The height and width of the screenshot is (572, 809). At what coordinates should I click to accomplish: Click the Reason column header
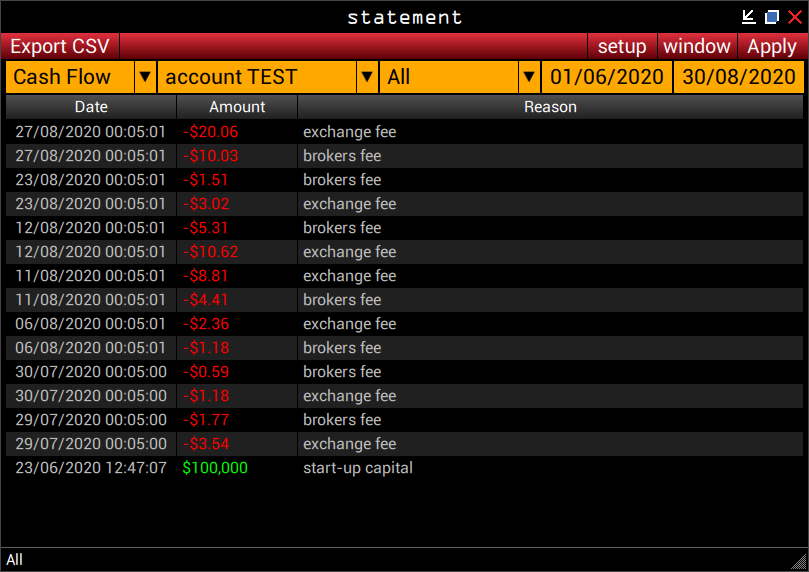click(x=550, y=107)
